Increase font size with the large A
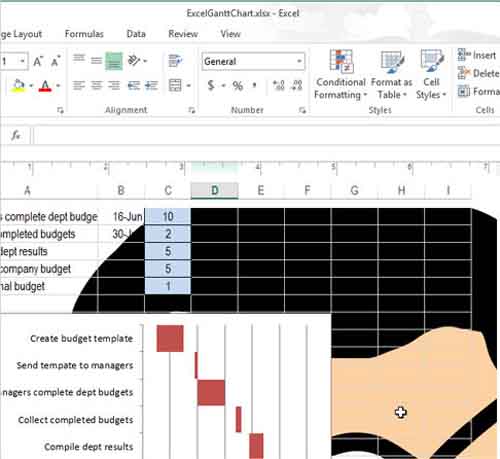Screen dimensions: 500x459 tap(38, 62)
